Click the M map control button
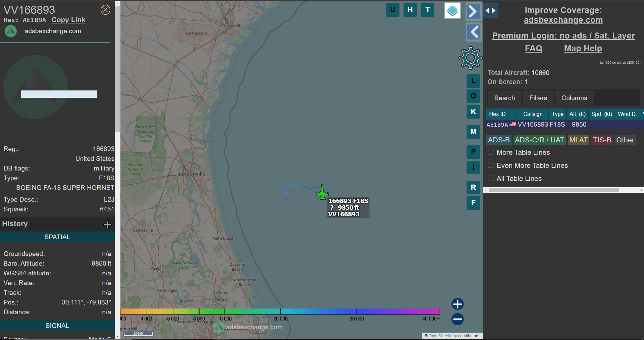Image resolution: width=644 pixels, height=340 pixels. click(x=473, y=132)
